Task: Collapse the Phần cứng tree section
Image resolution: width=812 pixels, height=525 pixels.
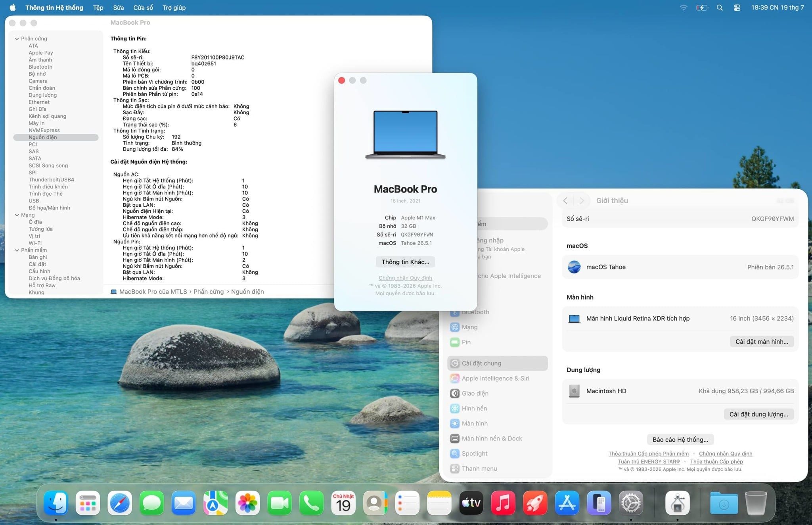Action: [17, 38]
